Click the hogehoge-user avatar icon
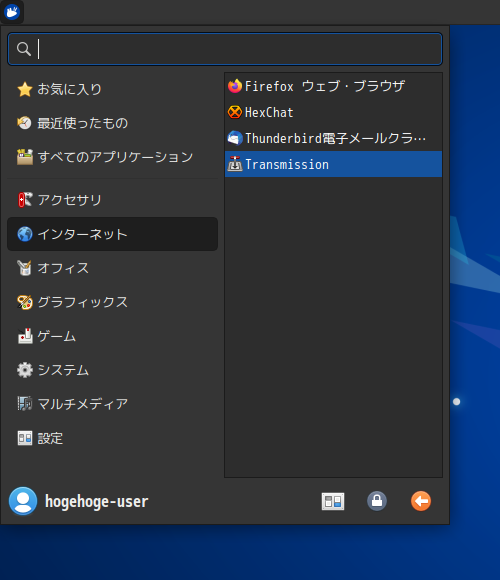Viewport: 500px width, 580px height. pyautogui.click(x=23, y=501)
